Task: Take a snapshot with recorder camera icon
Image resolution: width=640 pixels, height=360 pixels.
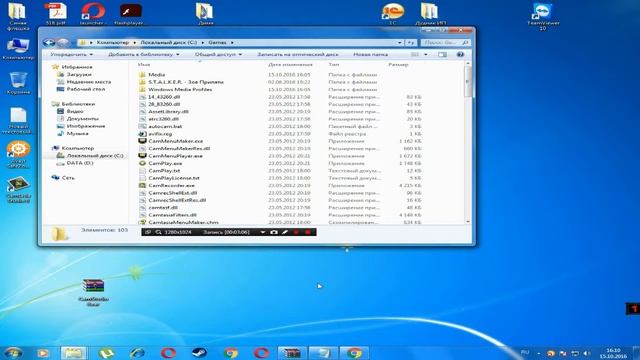Action: tap(274, 232)
